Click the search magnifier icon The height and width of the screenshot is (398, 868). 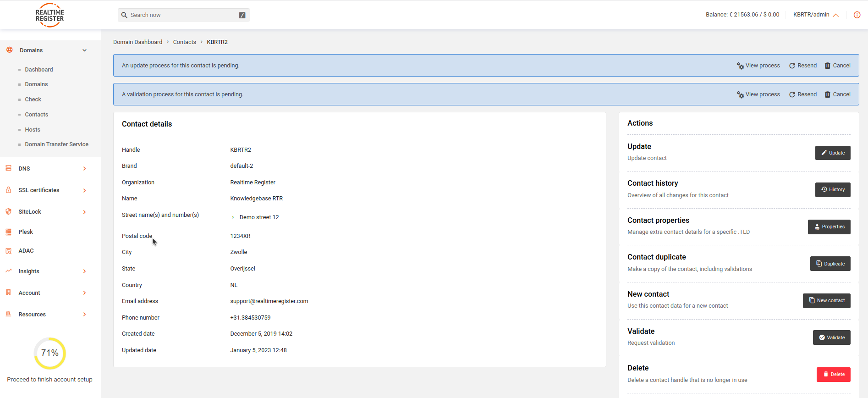(124, 15)
